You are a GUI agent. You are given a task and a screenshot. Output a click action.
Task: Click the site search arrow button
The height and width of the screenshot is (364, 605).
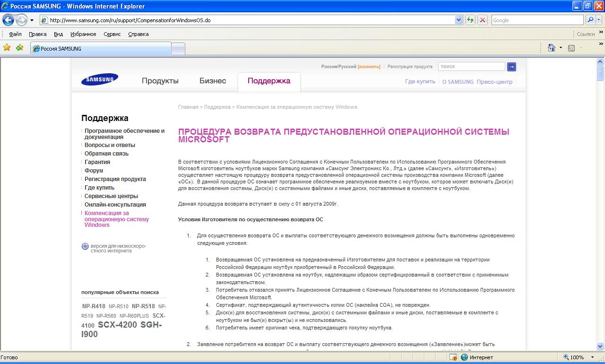point(511,67)
